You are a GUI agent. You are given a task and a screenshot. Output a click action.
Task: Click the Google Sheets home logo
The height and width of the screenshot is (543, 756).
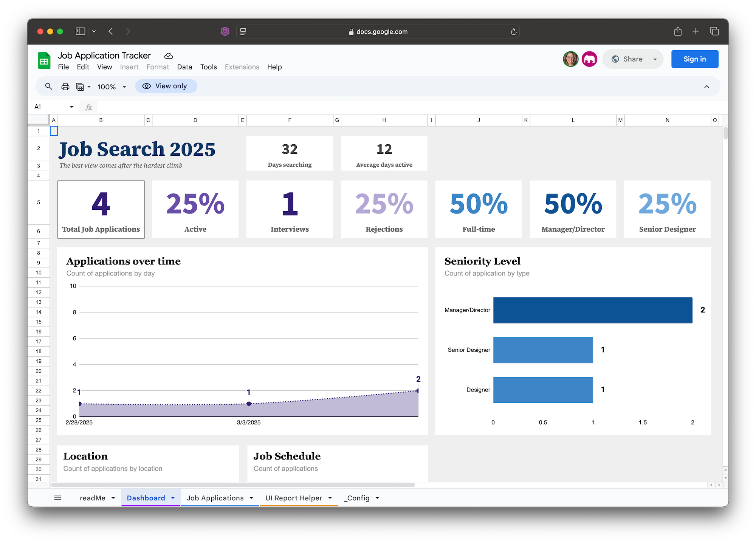click(x=45, y=61)
